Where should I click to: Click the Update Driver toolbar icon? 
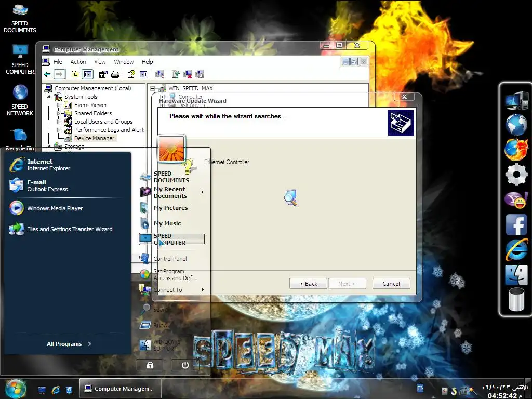coord(176,74)
